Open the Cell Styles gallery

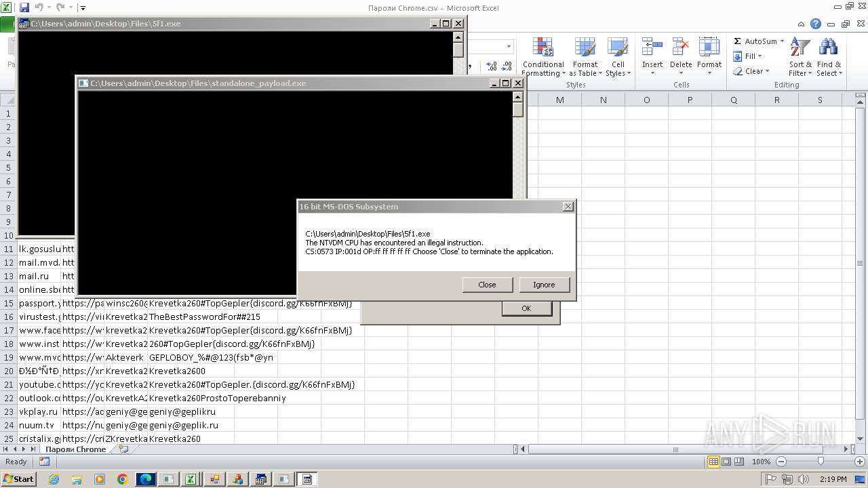point(617,57)
